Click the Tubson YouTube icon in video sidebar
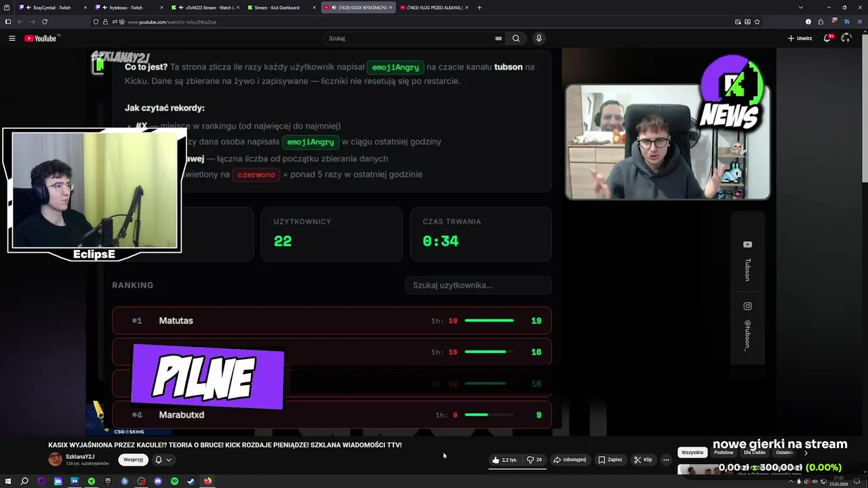Screen dimensions: 868x488 747,245
